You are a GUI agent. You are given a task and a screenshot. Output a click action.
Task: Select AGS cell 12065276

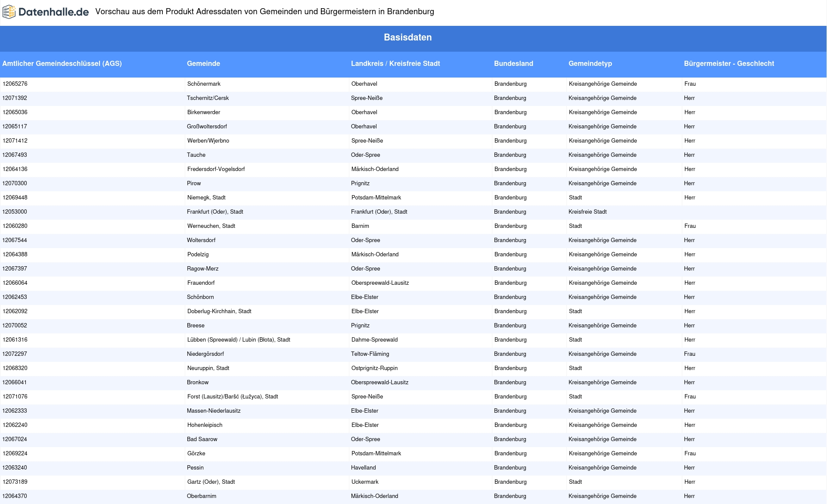[x=92, y=84]
